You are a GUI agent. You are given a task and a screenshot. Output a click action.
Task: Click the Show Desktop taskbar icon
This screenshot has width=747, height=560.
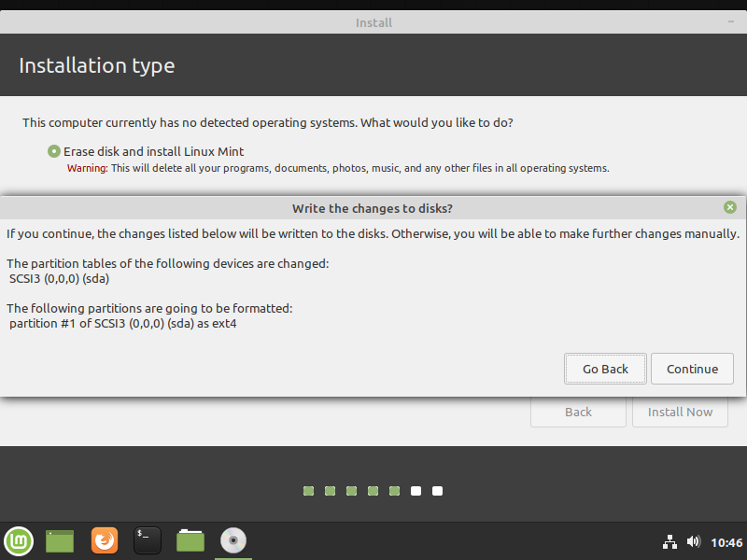(x=60, y=541)
